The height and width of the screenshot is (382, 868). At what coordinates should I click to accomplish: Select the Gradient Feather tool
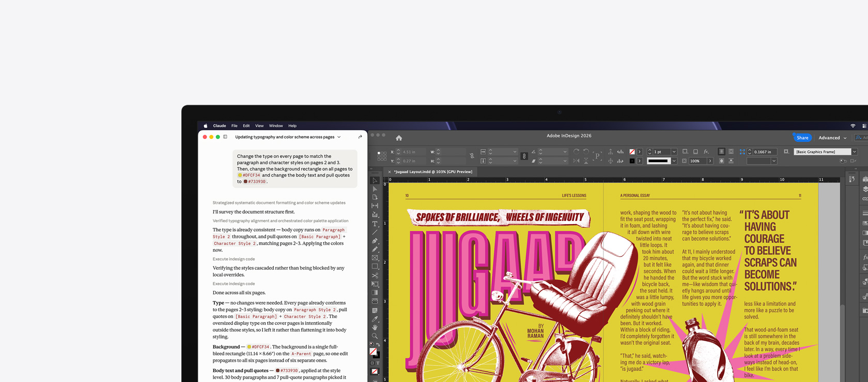tap(375, 301)
